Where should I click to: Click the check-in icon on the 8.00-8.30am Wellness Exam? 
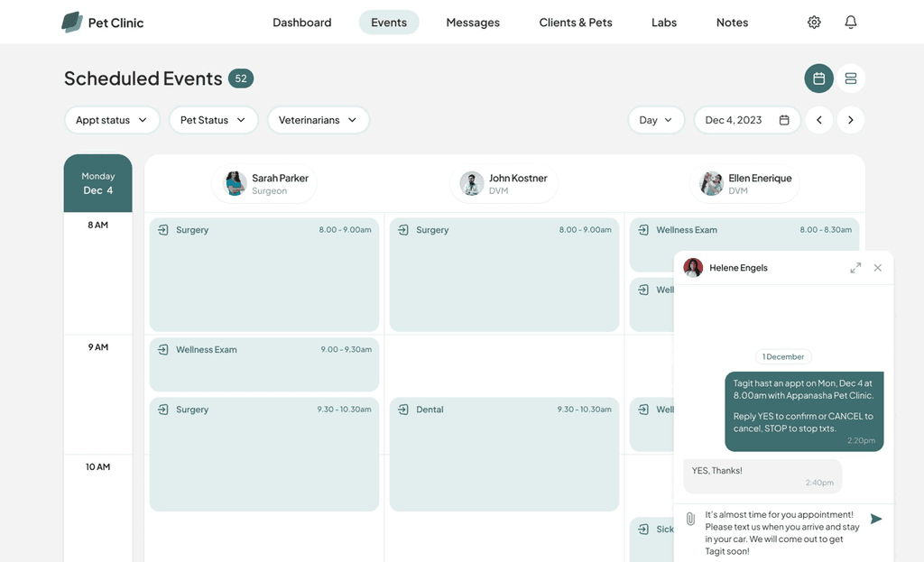pyautogui.click(x=643, y=230)
